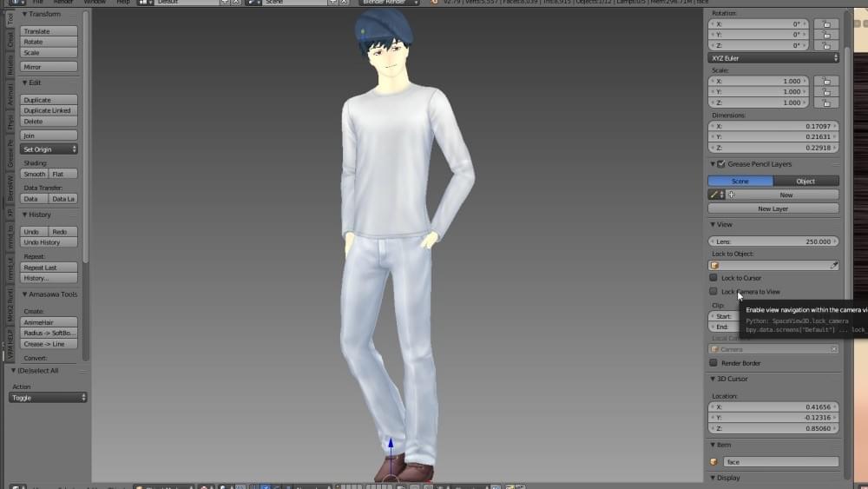The width and height of the screenshot is (868, 489).
Task: Lock the Scale Z axis
Action: (826, 102)
